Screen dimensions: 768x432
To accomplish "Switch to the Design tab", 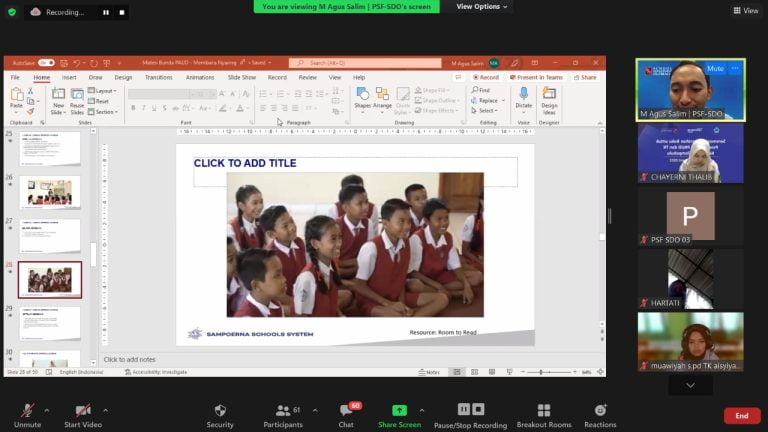I will coord(123,77).
